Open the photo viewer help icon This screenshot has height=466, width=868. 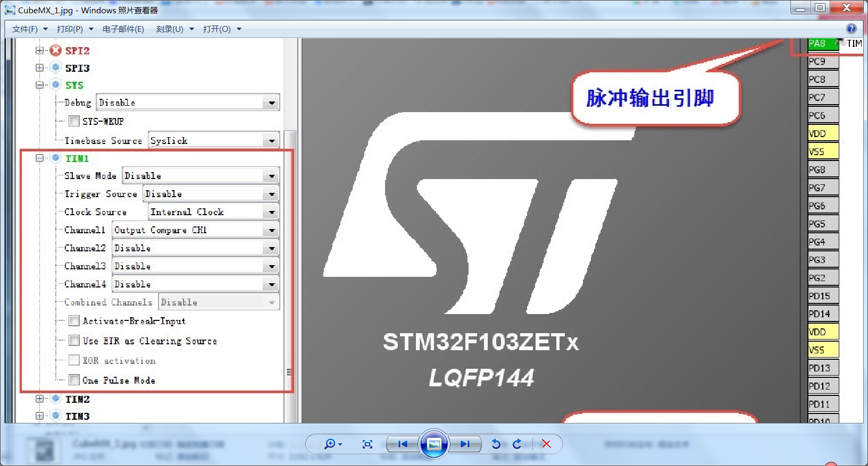(x=852, y=29)
